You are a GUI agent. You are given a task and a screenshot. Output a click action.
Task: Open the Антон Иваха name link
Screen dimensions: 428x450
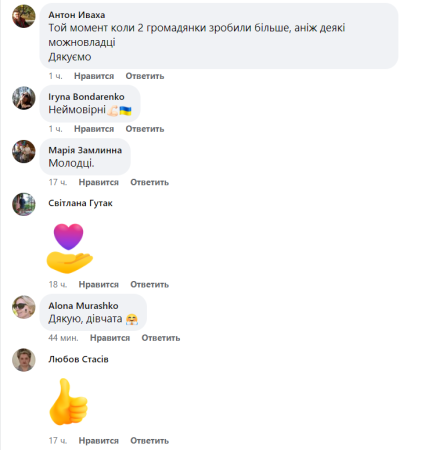77,15
